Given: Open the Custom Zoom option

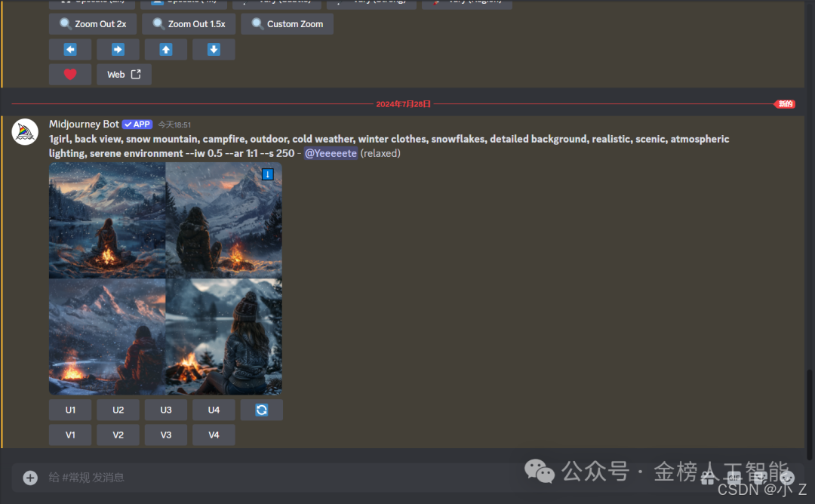Looking at the screenshot, I should 287,24.
